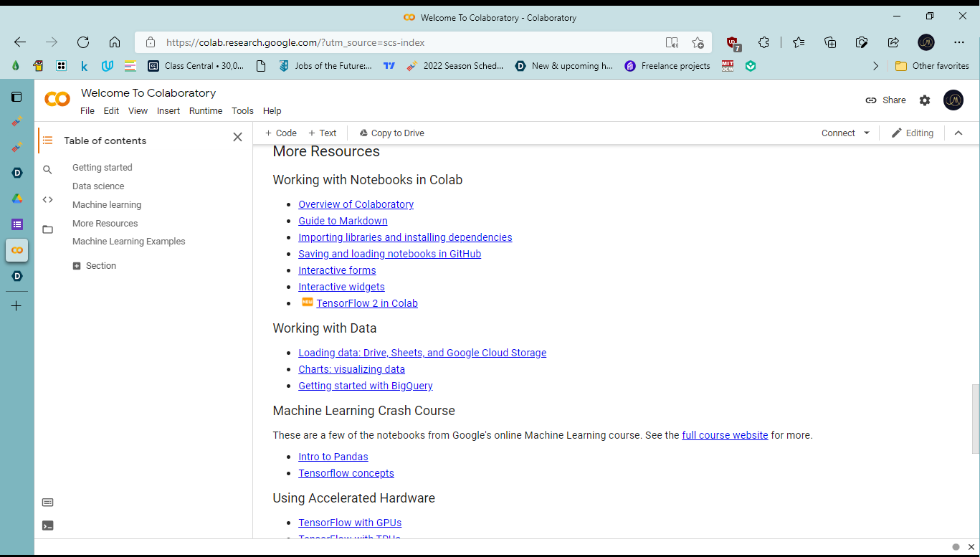Open the View menu
This screenshot has height=557, width=980.
138,111
